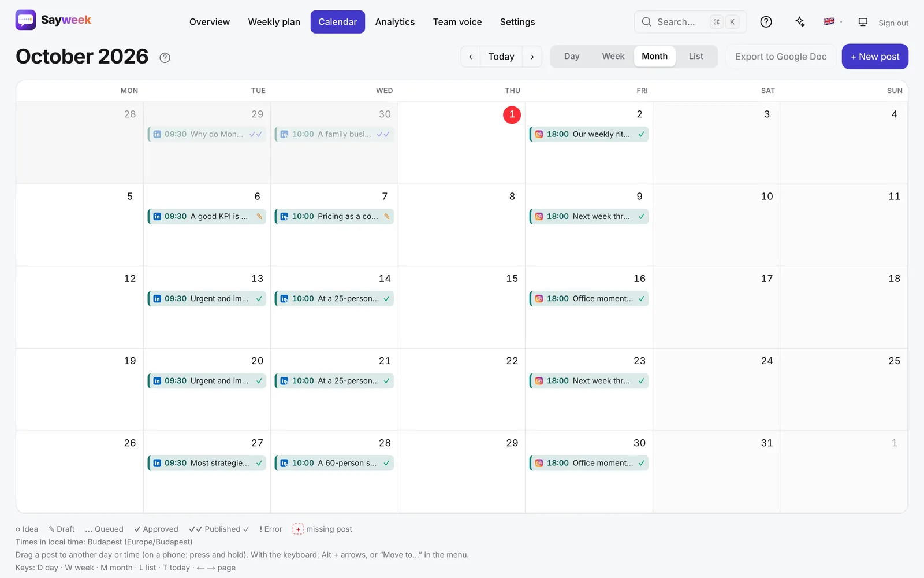
Task: Open the Oct 23 Next week post
Action: point(589,381)
